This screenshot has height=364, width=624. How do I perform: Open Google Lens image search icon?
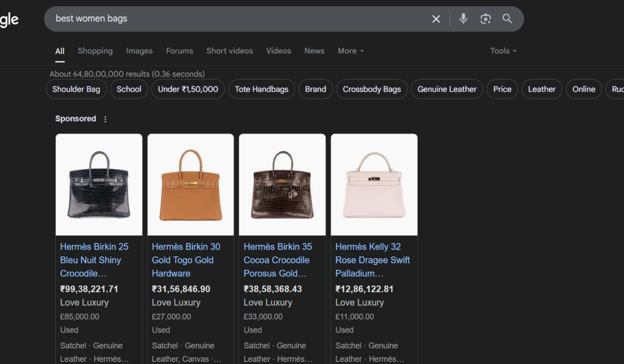point(486,19)
